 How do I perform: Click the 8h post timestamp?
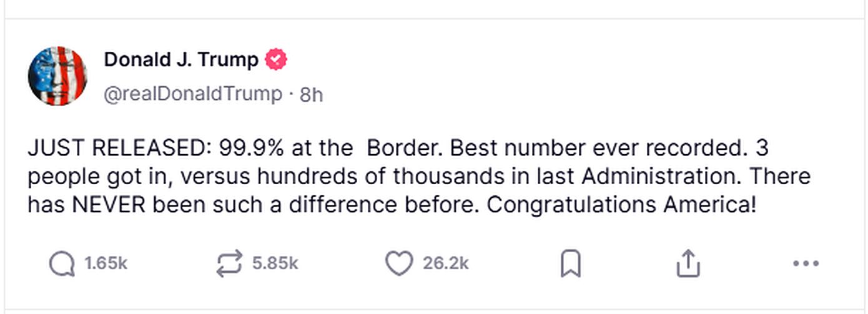[x=311, y=94]
